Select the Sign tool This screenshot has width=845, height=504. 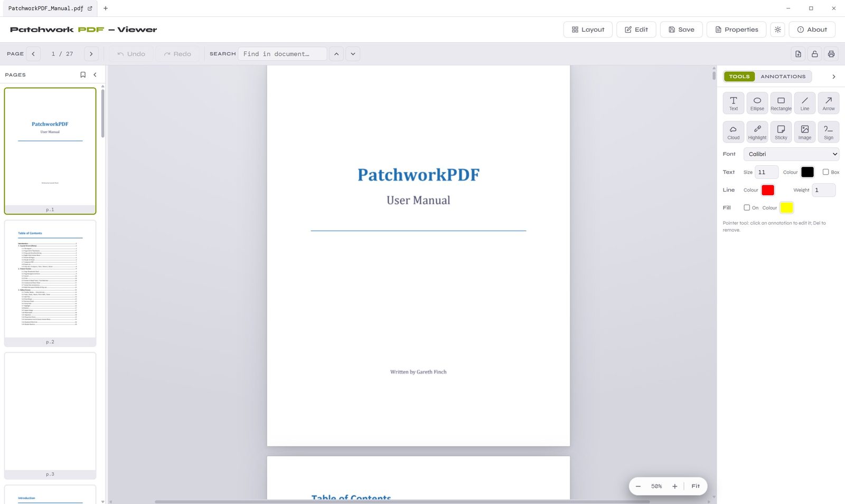click(829, 132)
